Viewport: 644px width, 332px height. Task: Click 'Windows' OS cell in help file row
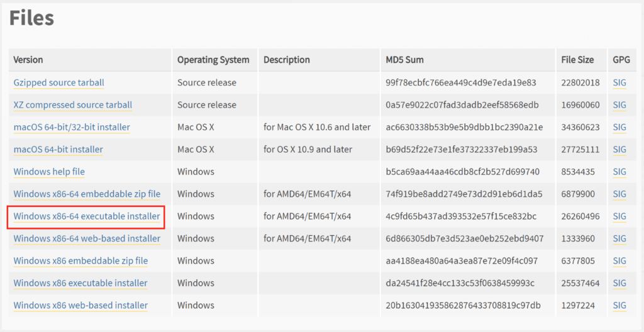tap(196, 171)
